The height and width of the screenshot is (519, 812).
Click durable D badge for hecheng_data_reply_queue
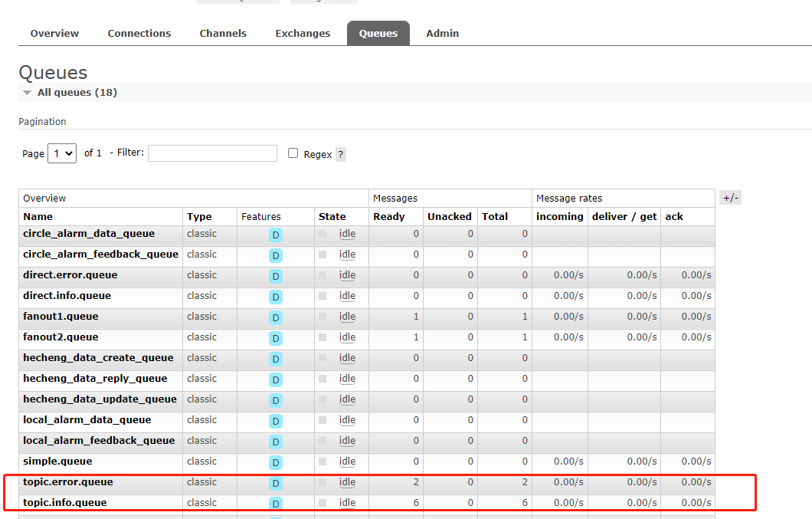[276, 380]
